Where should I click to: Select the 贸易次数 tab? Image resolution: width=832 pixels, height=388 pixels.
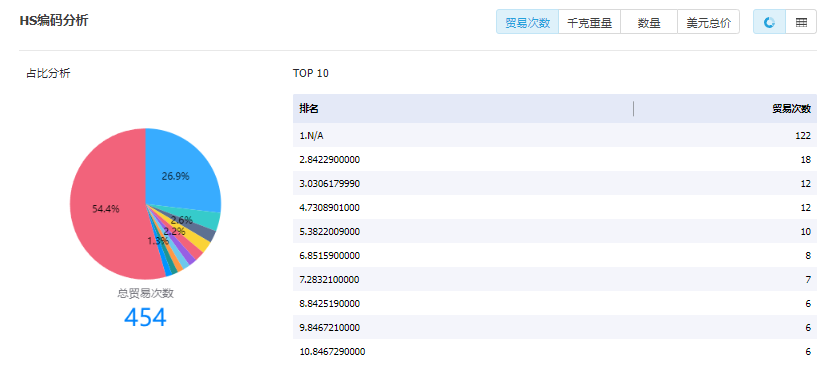[x=527, y=22]
